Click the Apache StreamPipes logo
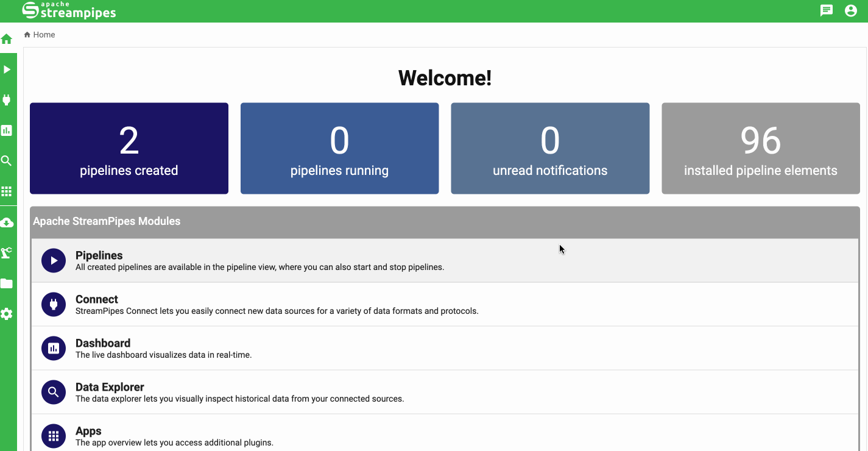Screen dimensions: 868x451 tap(69, 10)
